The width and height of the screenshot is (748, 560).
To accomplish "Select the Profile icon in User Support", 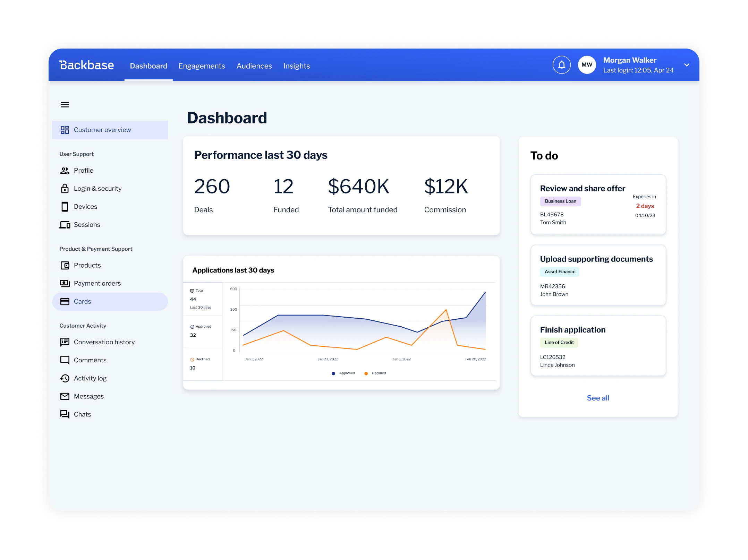I will (65, 170).
